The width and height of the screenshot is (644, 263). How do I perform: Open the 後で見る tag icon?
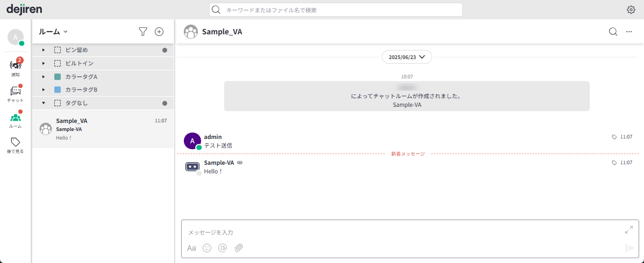click(16, 145)
